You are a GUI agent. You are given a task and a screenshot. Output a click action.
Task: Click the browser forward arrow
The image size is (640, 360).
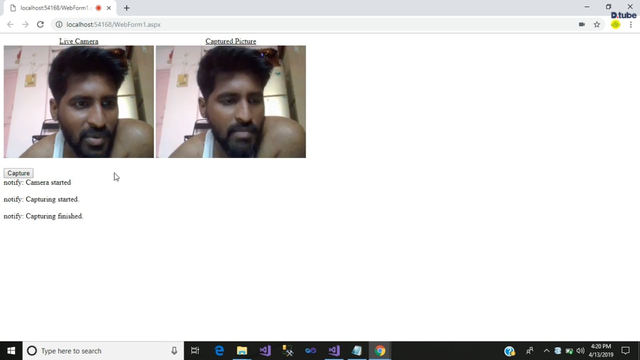pos(25,24)
